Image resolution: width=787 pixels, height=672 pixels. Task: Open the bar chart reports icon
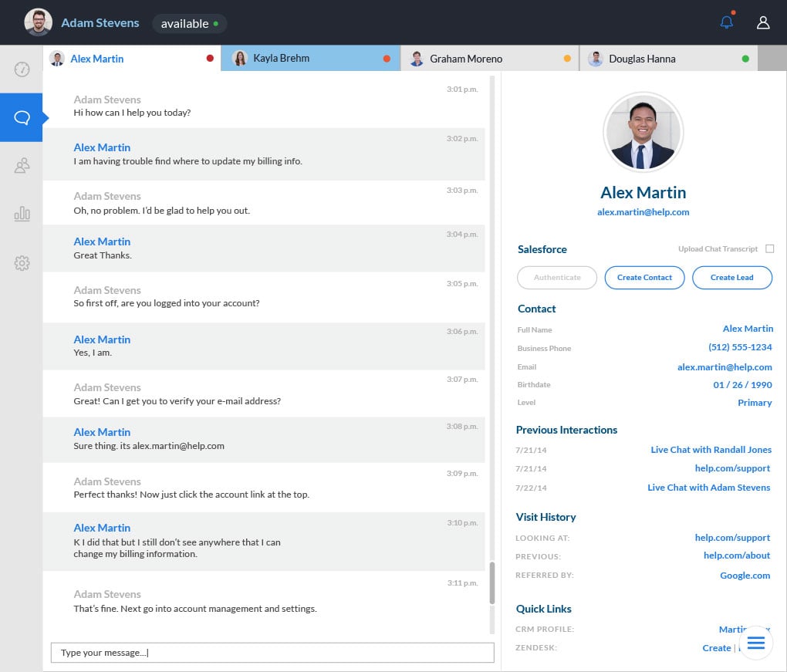[x=22, y=214]
